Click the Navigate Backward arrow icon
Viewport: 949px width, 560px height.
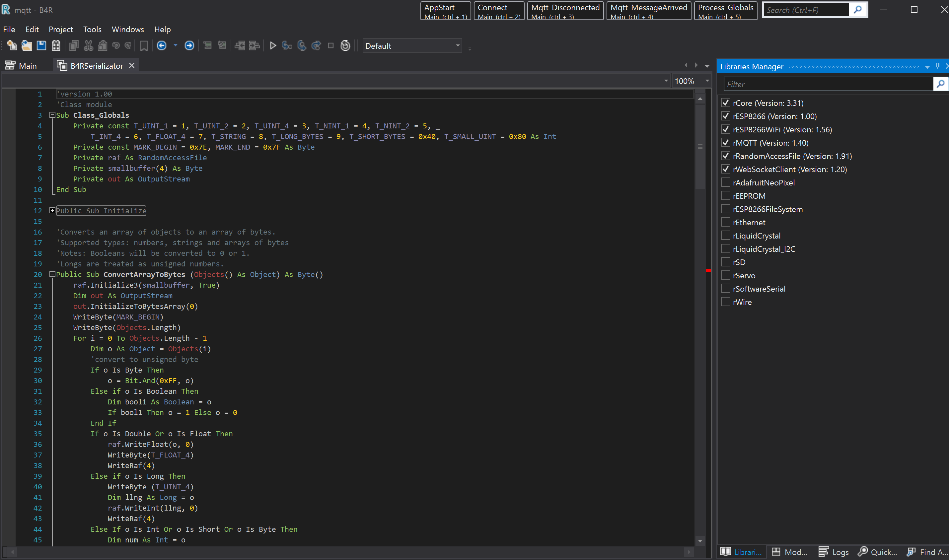coord(162,46)
